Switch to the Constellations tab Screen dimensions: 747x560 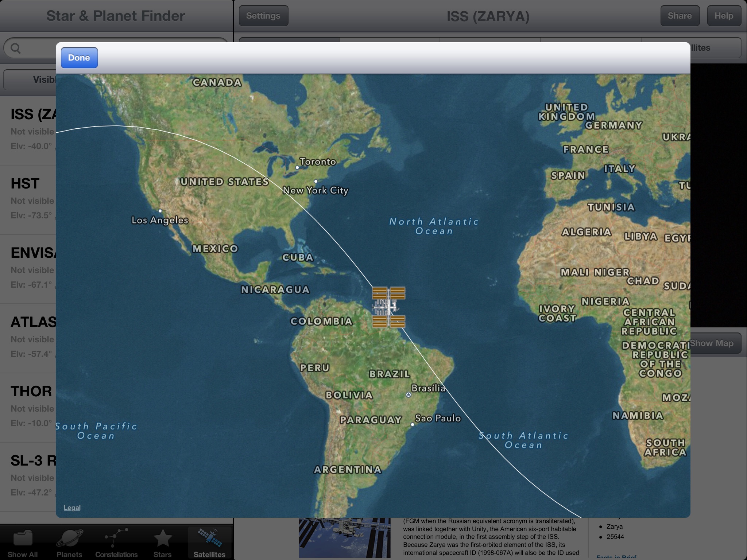[x=116, y=543]
